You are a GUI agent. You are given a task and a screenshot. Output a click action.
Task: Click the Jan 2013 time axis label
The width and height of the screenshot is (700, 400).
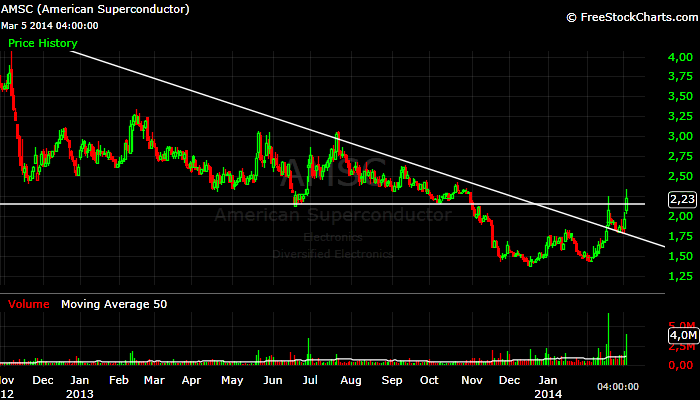pos(80,387)
